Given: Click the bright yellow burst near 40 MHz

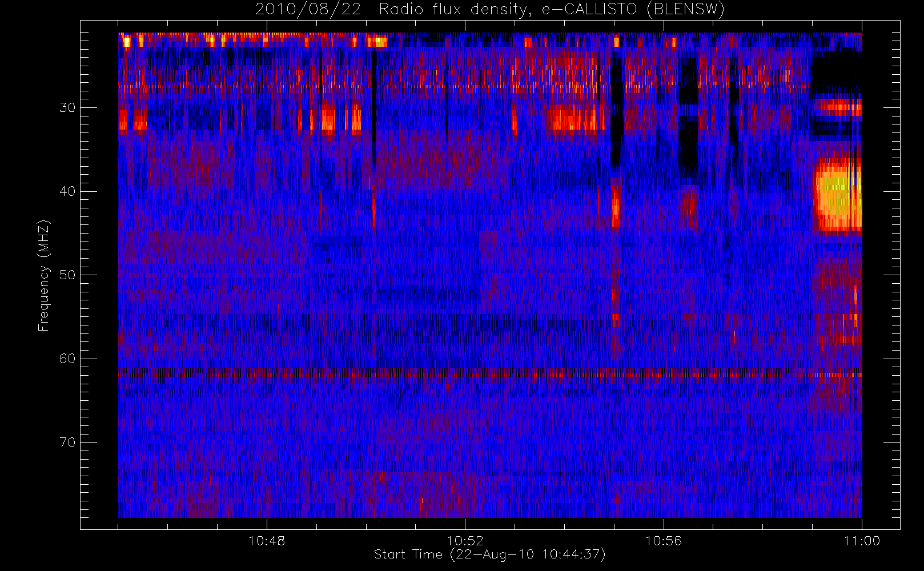Looking at the screenshot, I should tap(837, 195).
